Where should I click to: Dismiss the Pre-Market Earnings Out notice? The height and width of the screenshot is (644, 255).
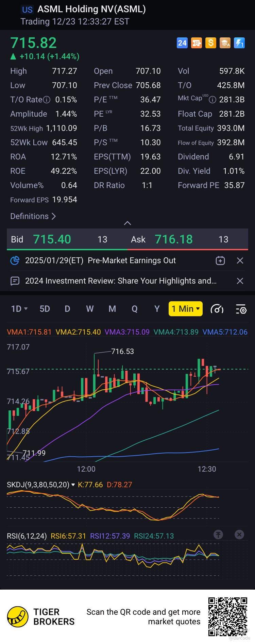click(x=240, y=260)
